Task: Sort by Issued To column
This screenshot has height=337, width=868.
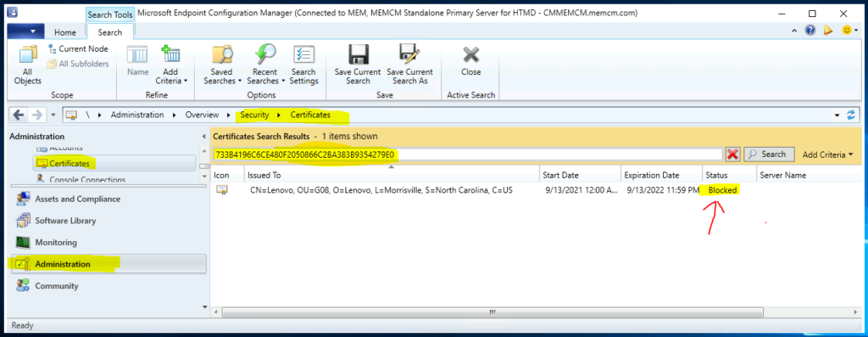Action: tap(392, 175)
